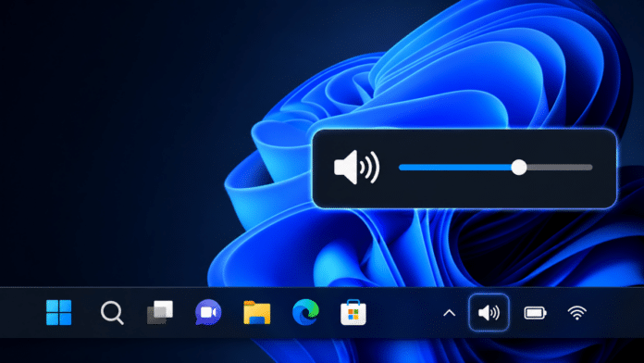Launch Teams Chat from taskbar
The height and width of the screenshot is (363, 644).
tap(208, 312)
